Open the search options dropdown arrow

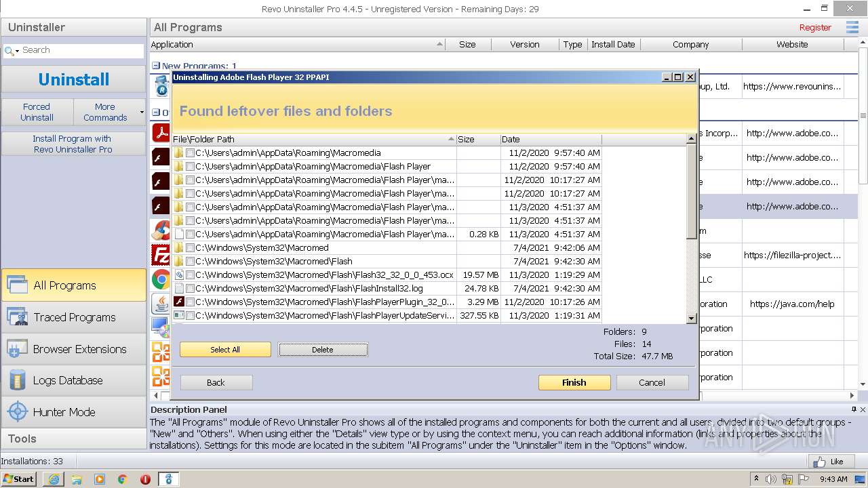click(18, 51)
